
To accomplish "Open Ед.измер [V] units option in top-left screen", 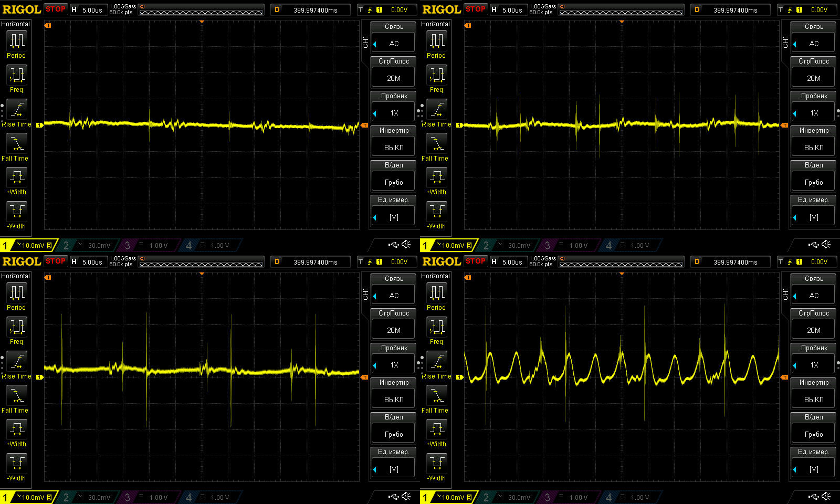I will pyautogui.click(x=393, y=216).
